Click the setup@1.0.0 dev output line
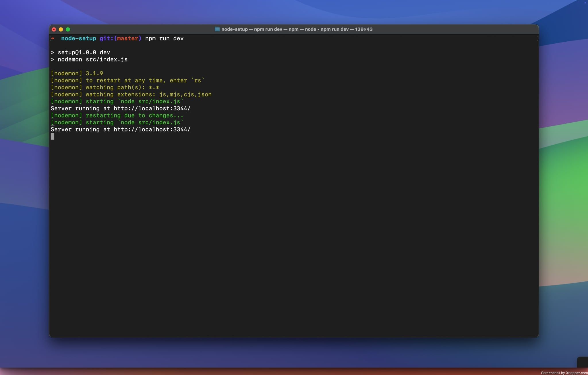Viewport: 588px width, 375px height. [x=80, y=52]
